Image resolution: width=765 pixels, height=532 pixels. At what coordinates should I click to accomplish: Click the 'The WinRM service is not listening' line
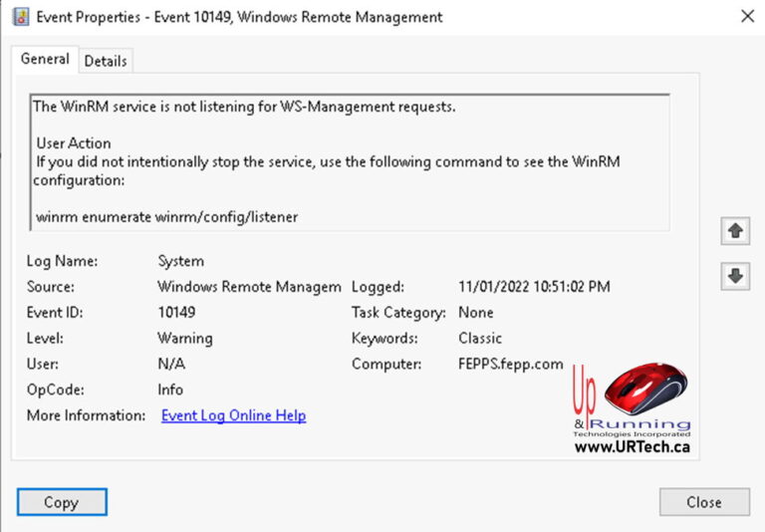[x=244, y=107]
